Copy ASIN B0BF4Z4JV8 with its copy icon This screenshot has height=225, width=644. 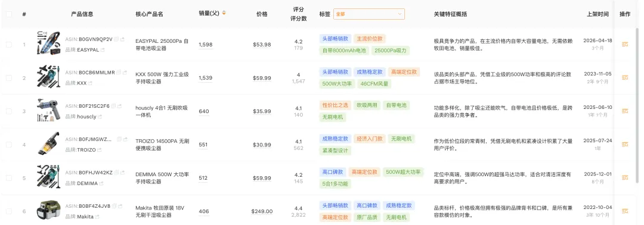[114, 206]
